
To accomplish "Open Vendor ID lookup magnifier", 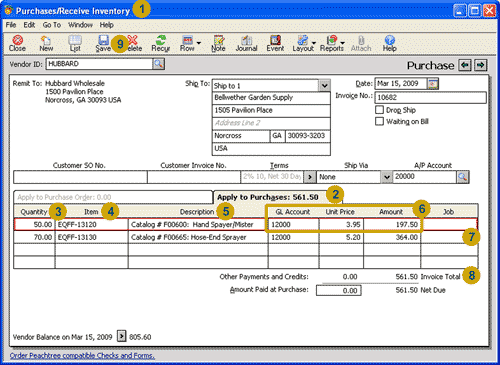I will click(159, 64).
